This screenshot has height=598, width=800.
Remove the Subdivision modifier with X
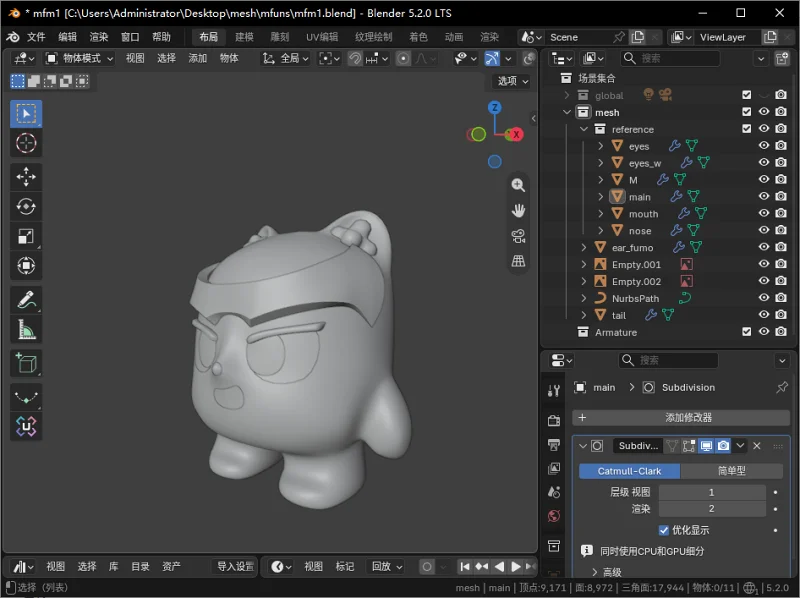[757, 446]
